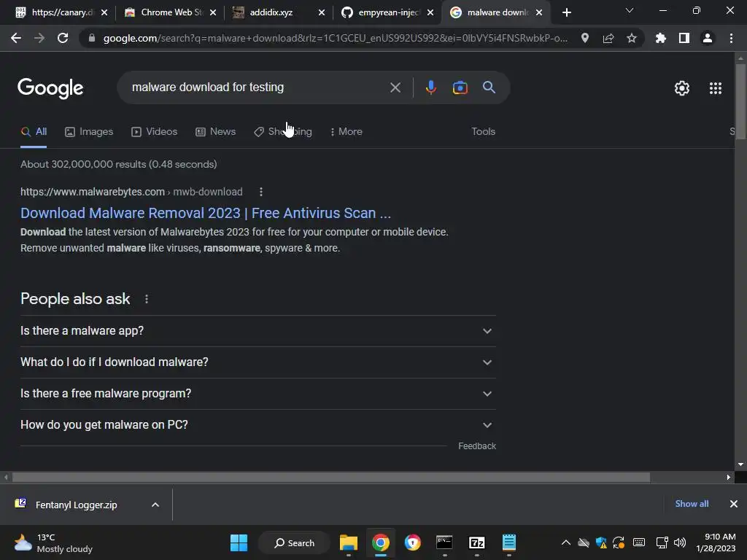Open the Malwarebytes result's three-dot options
Screen dimensions: 747x560
[260, 192]
